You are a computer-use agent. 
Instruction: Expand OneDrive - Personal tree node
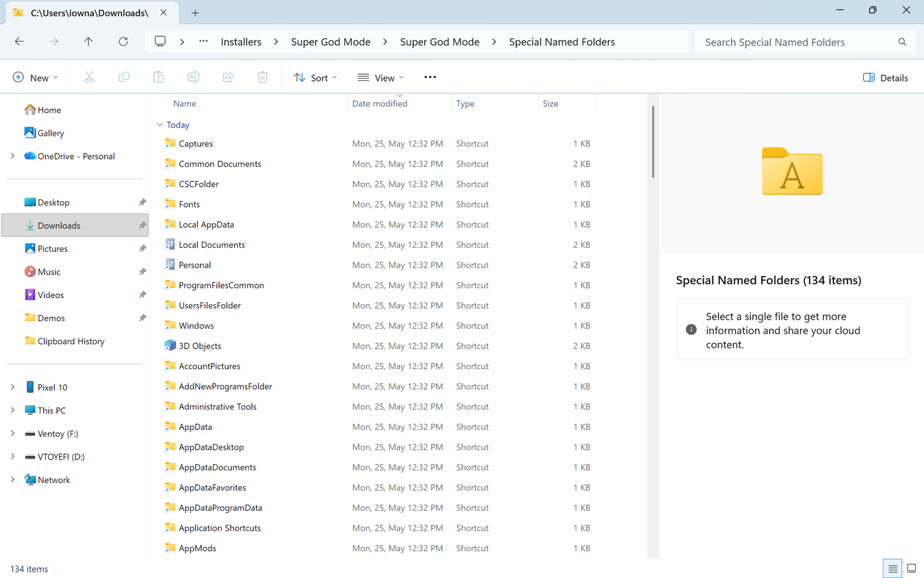click(12, 156)
